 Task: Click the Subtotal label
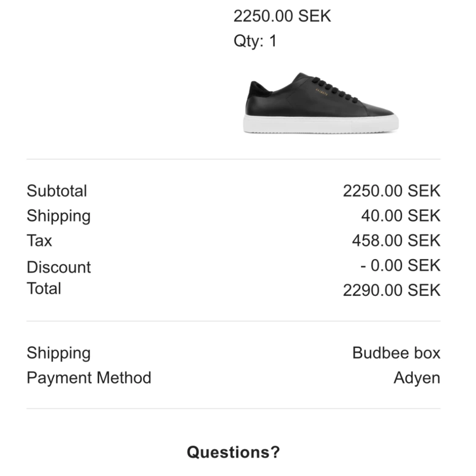point(57,191)
